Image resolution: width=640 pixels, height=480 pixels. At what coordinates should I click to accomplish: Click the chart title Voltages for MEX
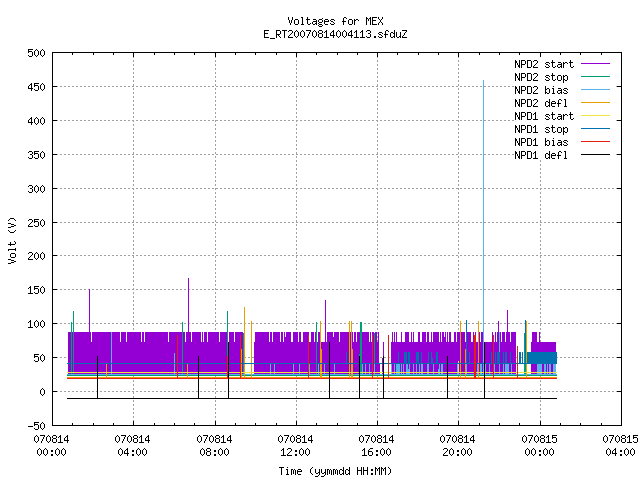tap(335, 21)
